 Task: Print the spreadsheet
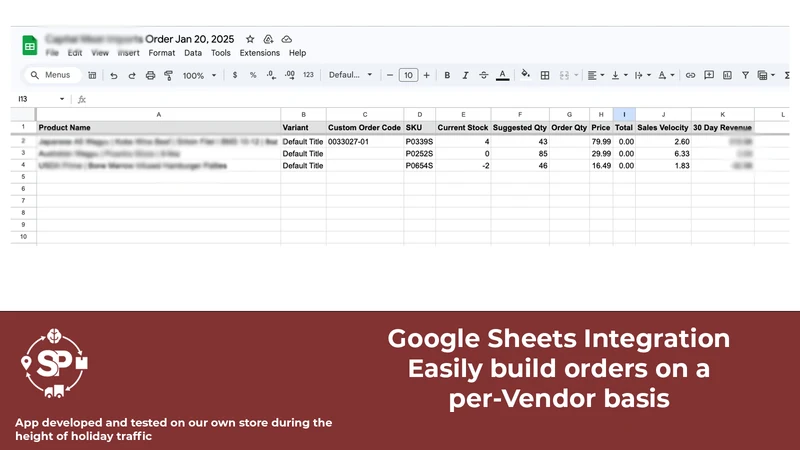(150, 76)
